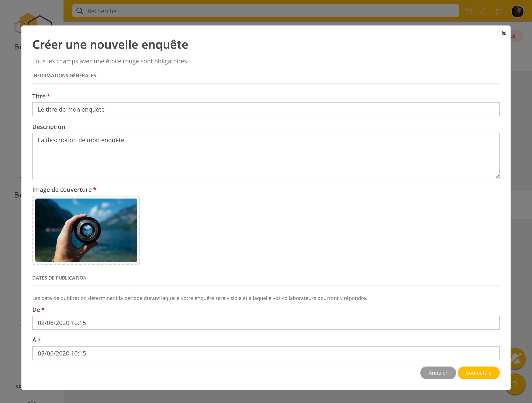Click the Titre field label
This screenshot has width=532, height=403.
(x=39, y=96)
